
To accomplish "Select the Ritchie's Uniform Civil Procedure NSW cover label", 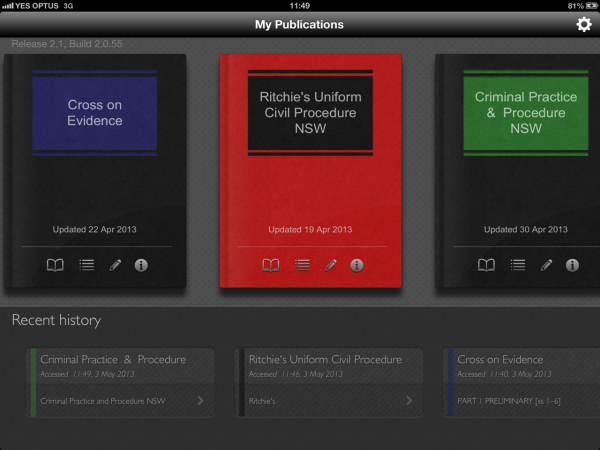I will pos(310,113).
